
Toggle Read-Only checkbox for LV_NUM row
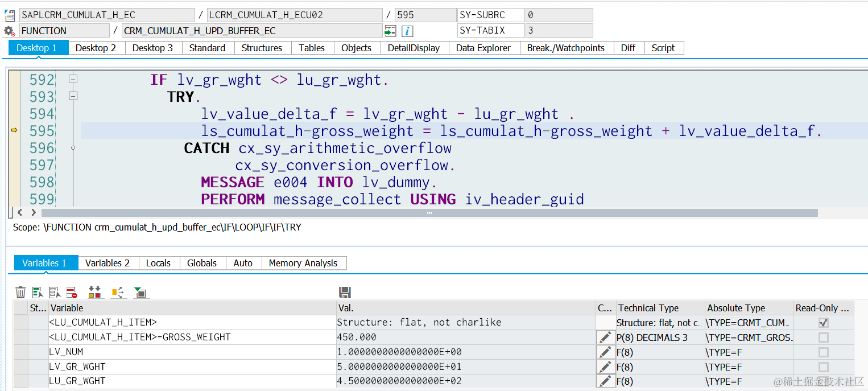coord(823,352)
